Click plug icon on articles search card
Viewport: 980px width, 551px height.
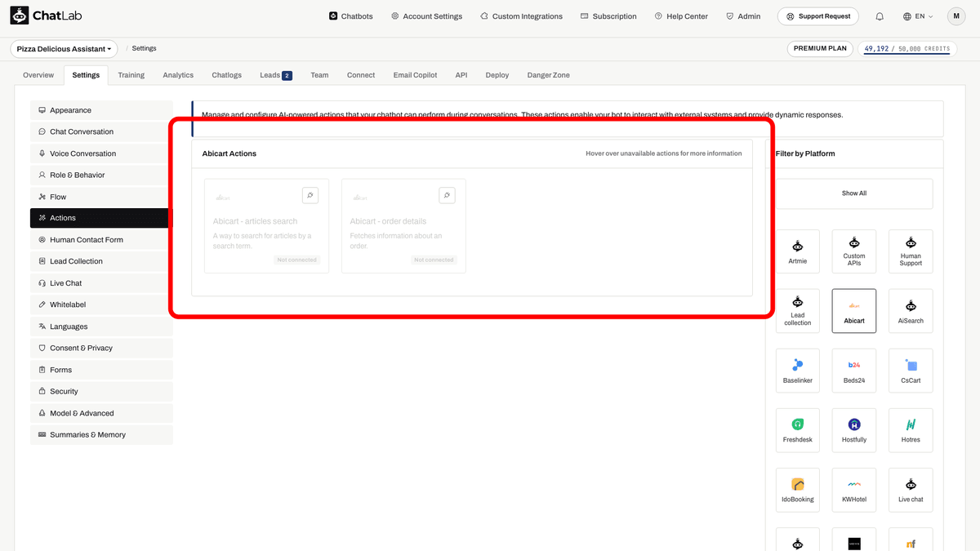(x=310, y=195)
